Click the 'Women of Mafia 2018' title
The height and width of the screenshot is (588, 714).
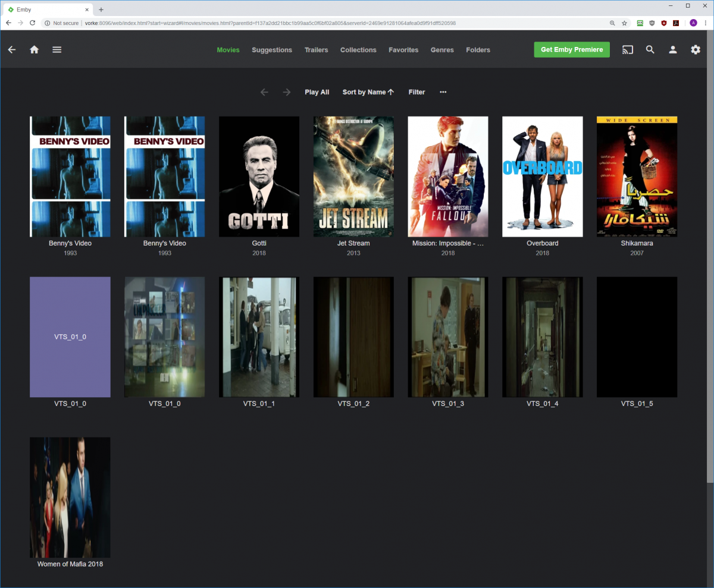point(70,564)
